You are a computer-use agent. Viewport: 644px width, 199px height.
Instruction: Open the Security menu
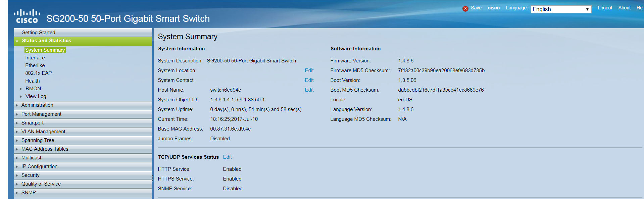[31, 175]
